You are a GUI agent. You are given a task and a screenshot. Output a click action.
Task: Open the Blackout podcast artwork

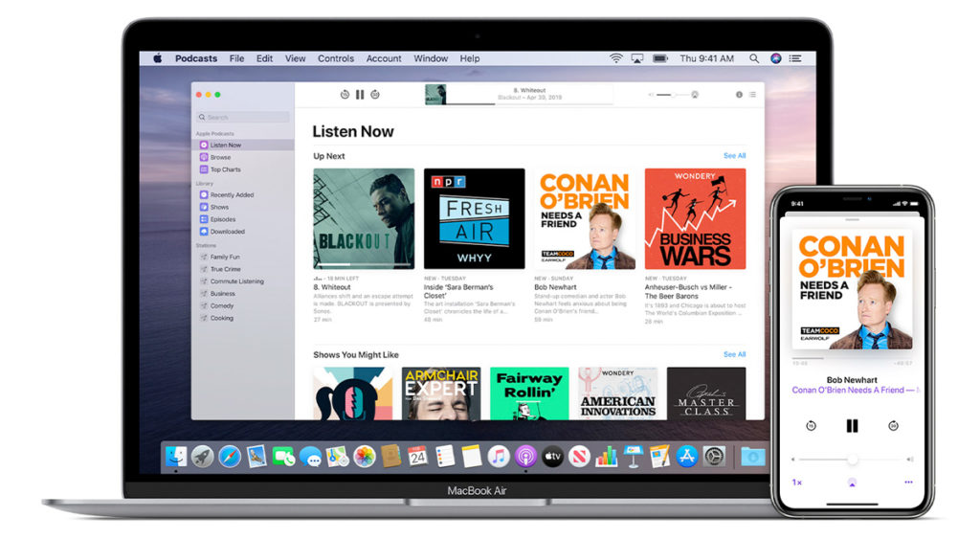[x=364, y=219]
